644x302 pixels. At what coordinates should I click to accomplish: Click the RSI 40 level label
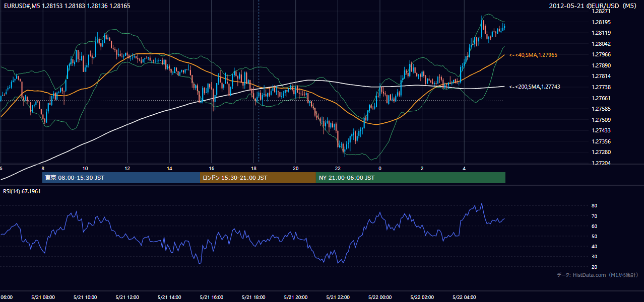[x=595, y=246]
